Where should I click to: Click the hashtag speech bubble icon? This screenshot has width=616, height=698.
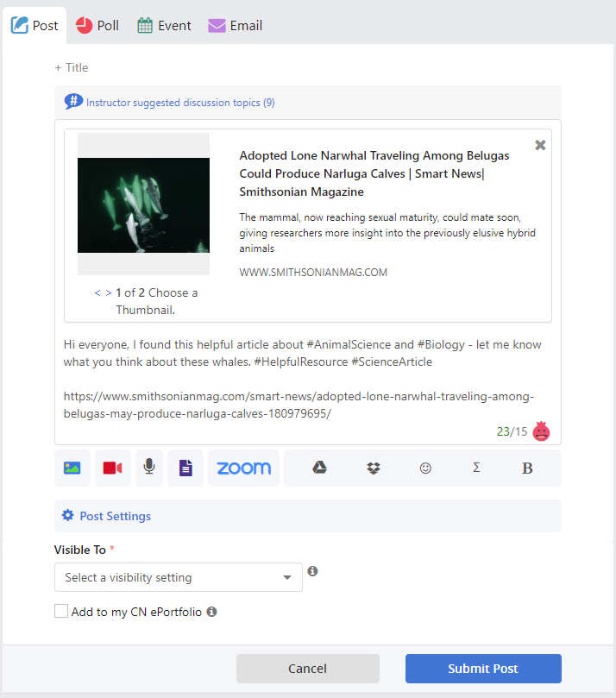tap(73, 102)
